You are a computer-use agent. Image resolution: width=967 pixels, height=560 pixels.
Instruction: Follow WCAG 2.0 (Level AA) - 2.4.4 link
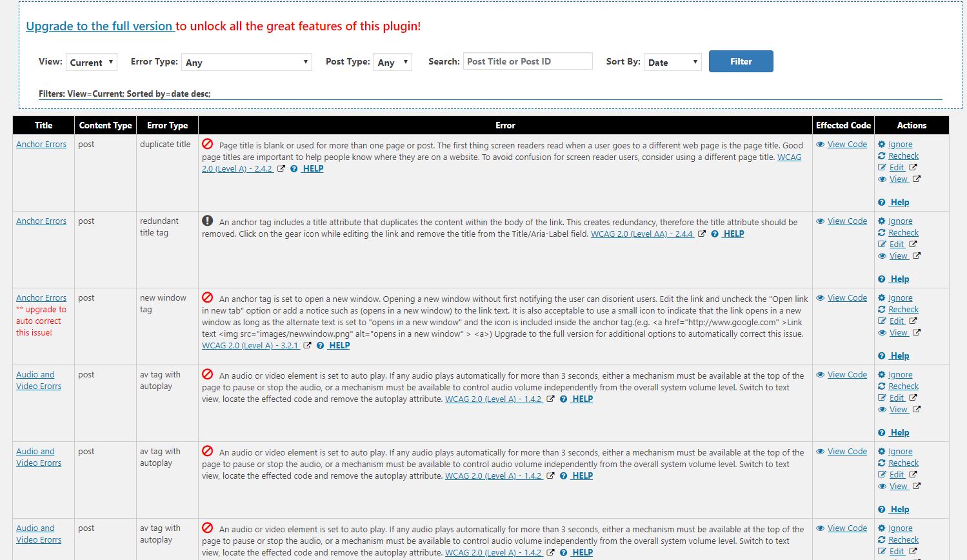pos(643,234)
